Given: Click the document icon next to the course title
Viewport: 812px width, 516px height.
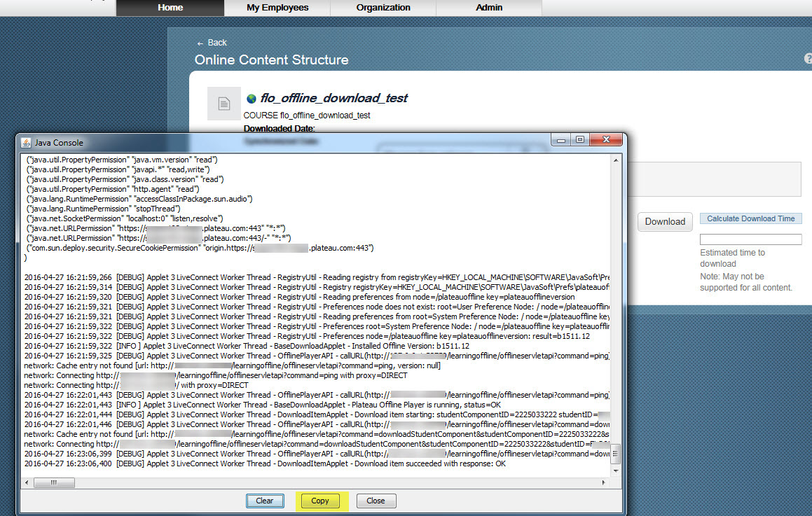Looking at the screenshot, I should point(224,104).
